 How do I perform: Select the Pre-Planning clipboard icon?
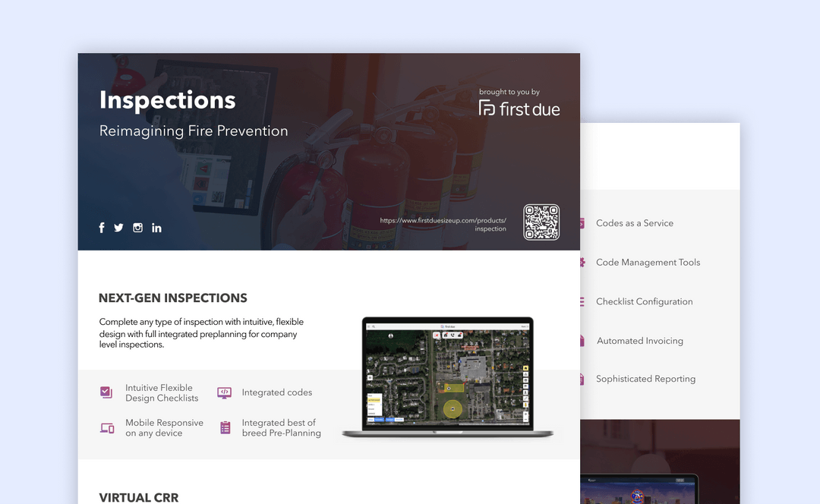pos(225,427)
